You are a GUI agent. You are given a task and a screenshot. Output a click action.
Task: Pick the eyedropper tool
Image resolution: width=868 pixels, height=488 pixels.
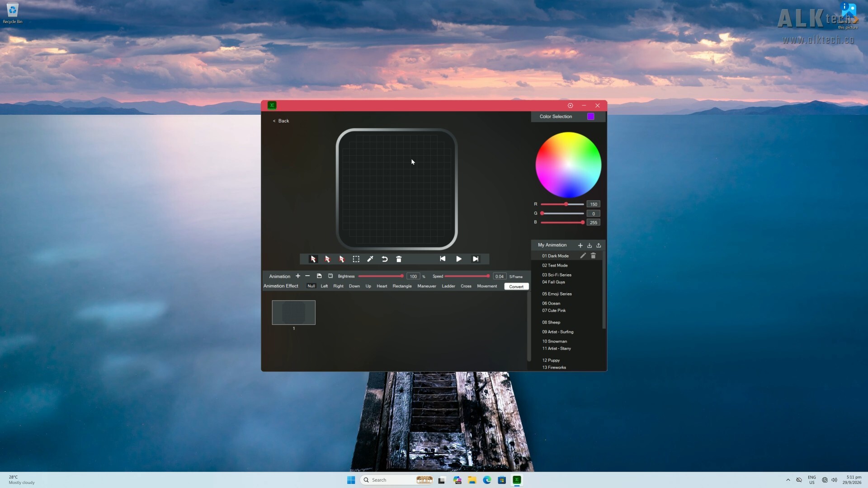(x=370, y=259)
